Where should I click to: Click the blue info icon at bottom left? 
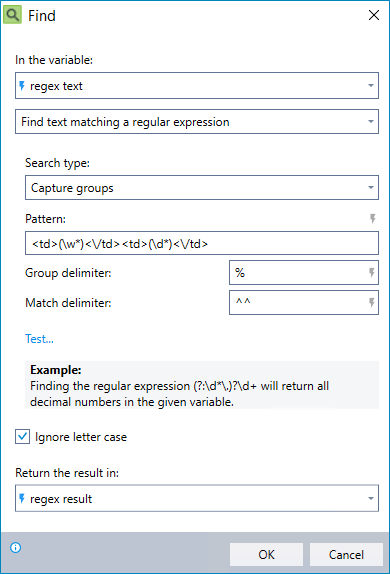click(x=15, y=548)
